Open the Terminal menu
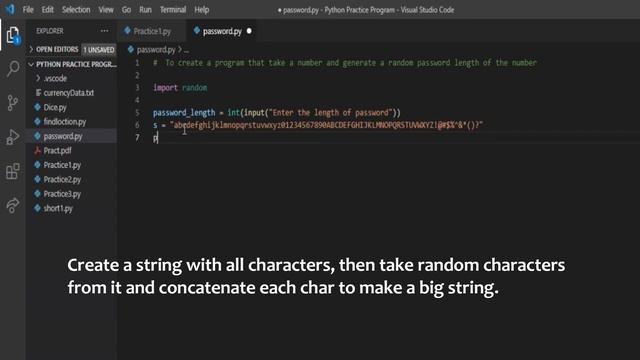Viewport: 640px width, 360px height. 173,9
